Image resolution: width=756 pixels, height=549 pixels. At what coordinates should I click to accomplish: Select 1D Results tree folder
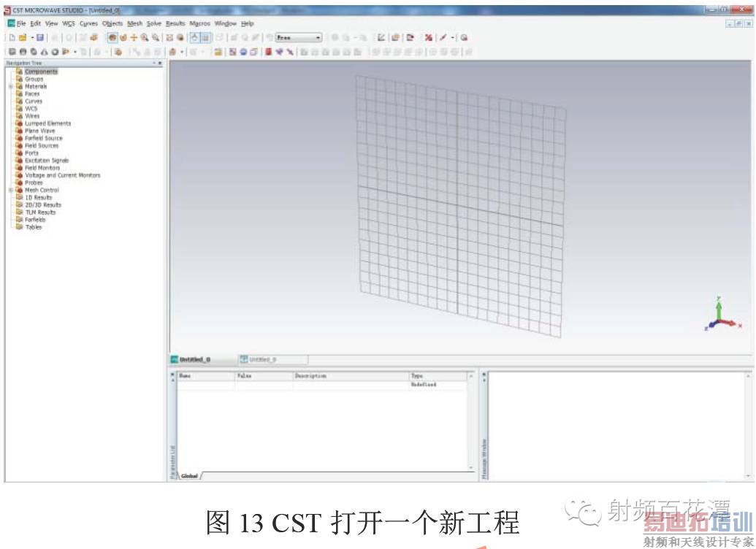tap(38, 197)
